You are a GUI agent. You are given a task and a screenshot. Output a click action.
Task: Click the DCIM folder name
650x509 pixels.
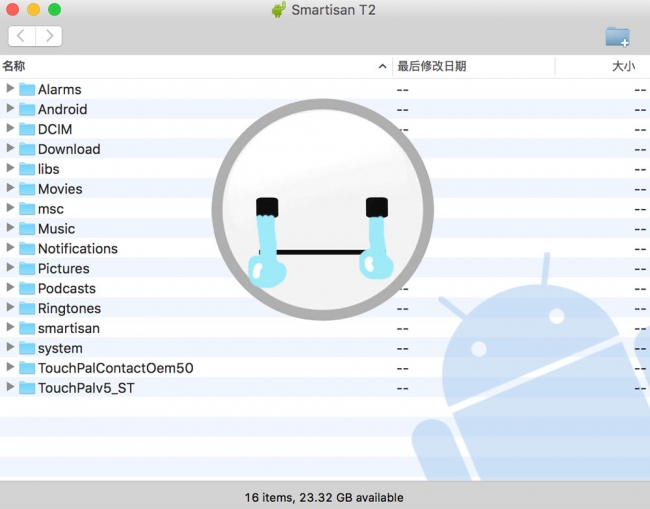click(55, 129)
